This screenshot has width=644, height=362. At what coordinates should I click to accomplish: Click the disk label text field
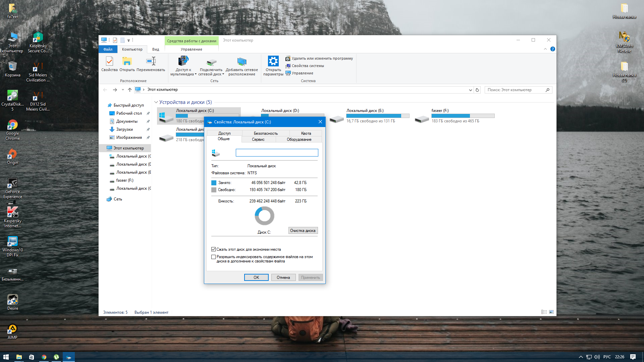point(277,153)
